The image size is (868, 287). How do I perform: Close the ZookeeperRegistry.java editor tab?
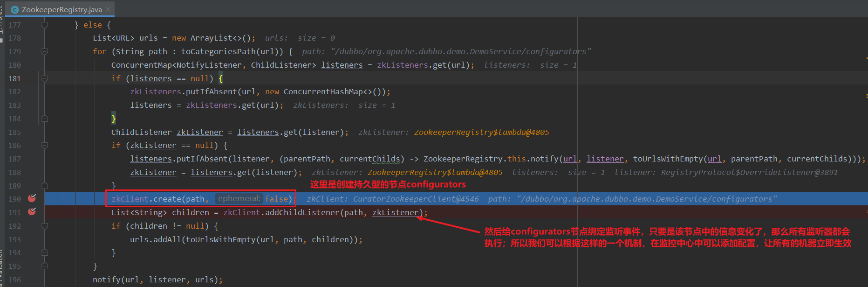click(x=109, y=9)
